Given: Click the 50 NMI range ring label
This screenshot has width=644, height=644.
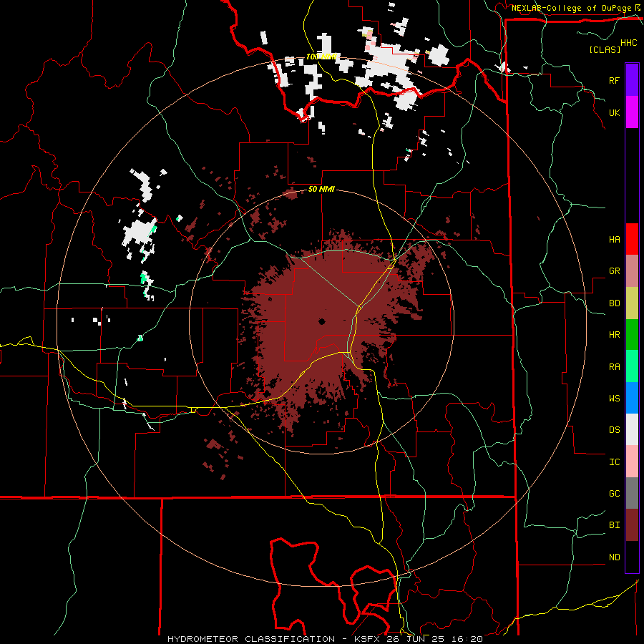Looking at the screenshot, I should [x=321, y=189].
